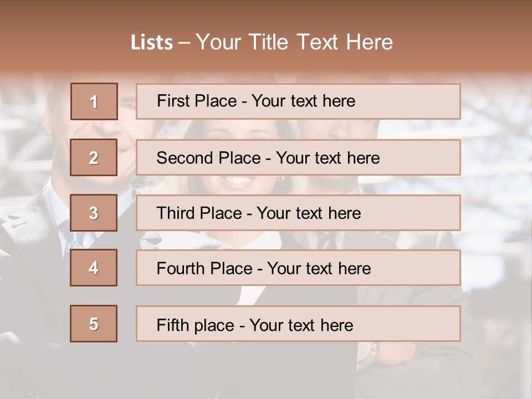Select the Second Place text box

[298, 157]
